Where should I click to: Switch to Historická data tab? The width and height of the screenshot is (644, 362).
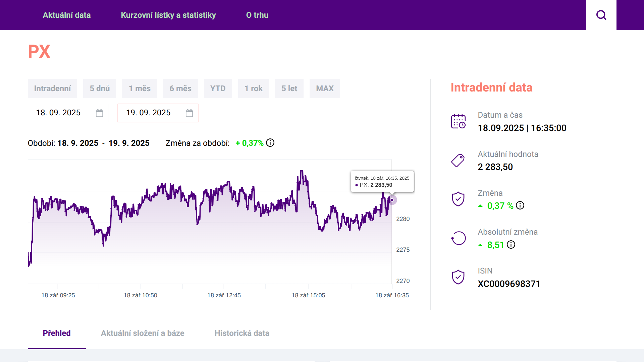(x=242, y=333)
